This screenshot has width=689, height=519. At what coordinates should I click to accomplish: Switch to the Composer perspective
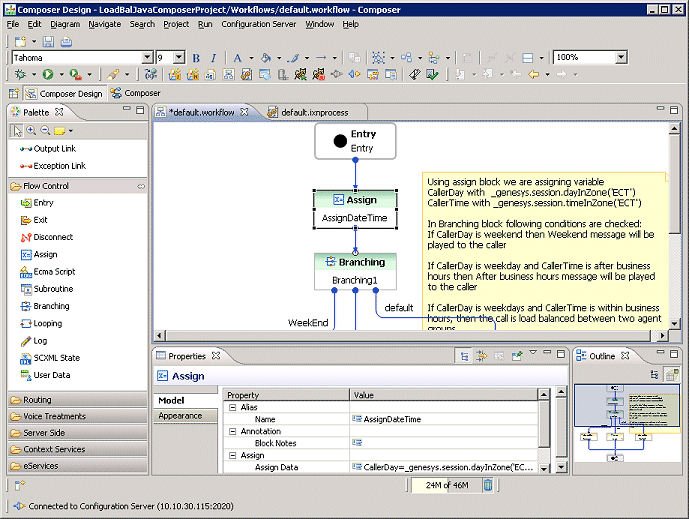[136, 93]
